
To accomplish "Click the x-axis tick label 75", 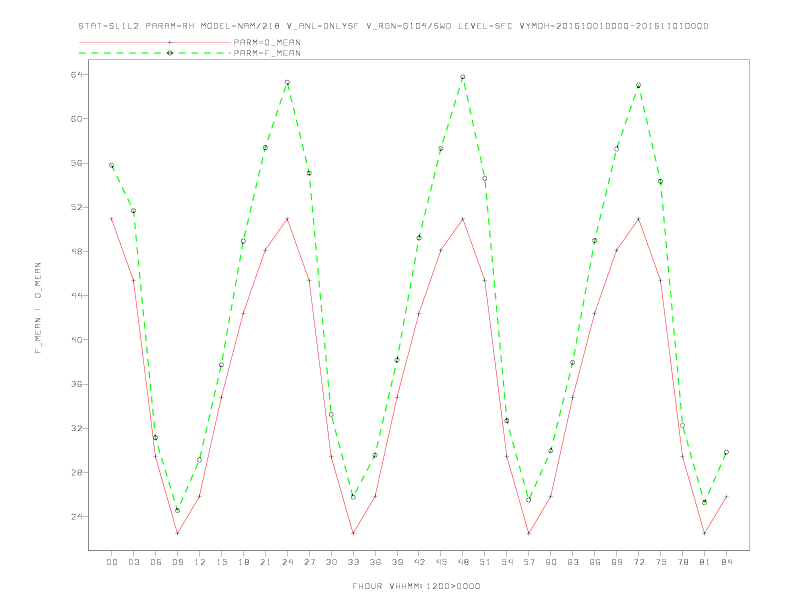I will pos(661,562).
